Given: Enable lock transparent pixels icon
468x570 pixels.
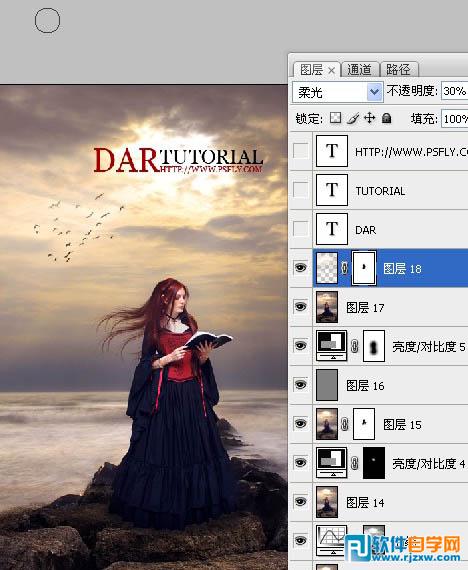Looking at the screenshot, I should pos(335,118).
